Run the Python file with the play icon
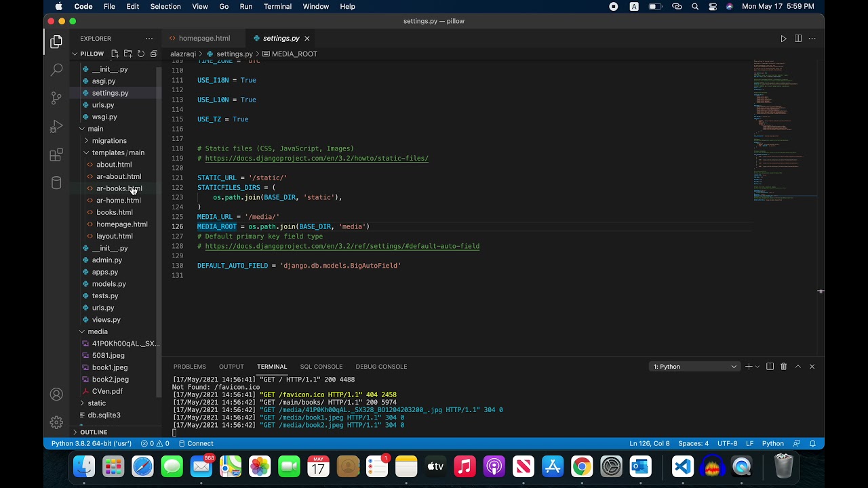This screenshot has width=868, height=488. coord(783,39)
